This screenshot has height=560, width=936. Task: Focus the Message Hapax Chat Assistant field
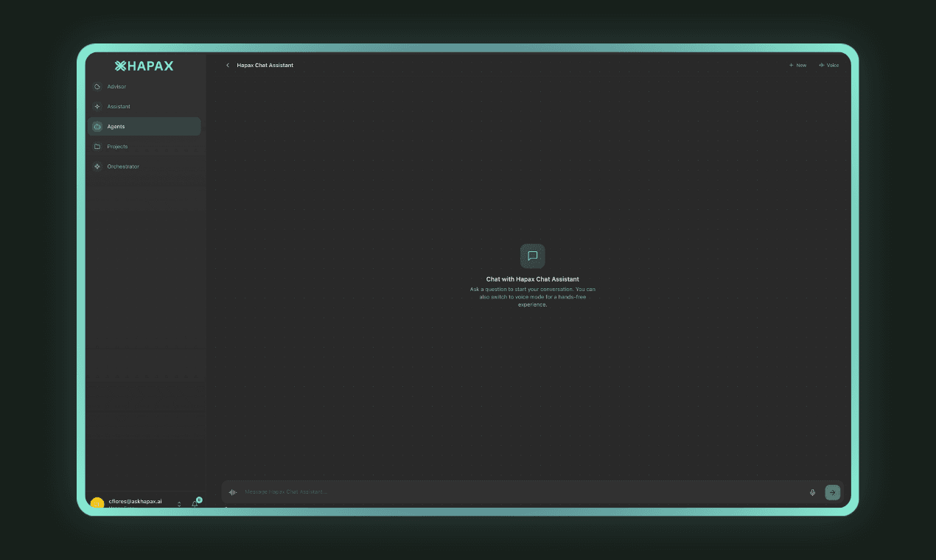pos(516,492)
